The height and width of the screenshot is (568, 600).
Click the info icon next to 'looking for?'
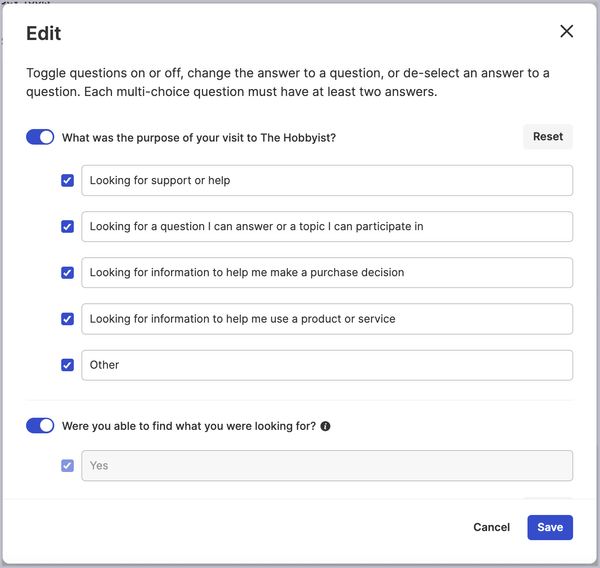(x=325, y=426)
